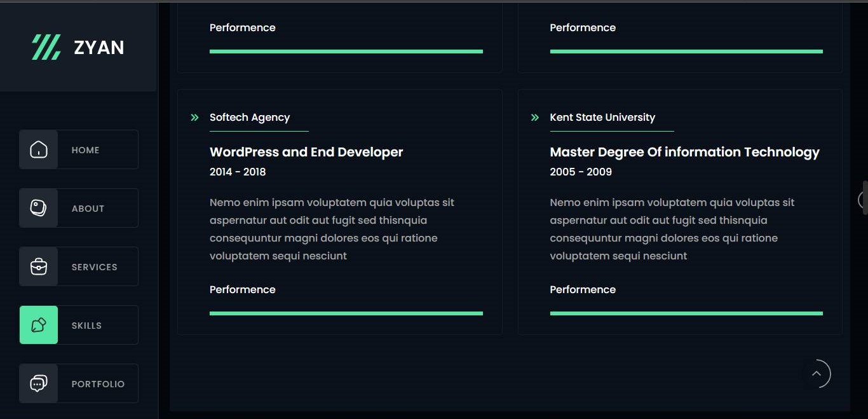
Task: Open the Portfolio menu label
Action: (98, 384)
